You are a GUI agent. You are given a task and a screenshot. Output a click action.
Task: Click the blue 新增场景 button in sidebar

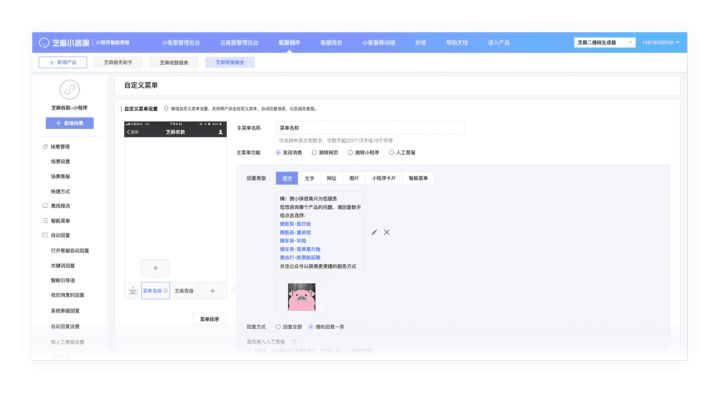point(70,123)
